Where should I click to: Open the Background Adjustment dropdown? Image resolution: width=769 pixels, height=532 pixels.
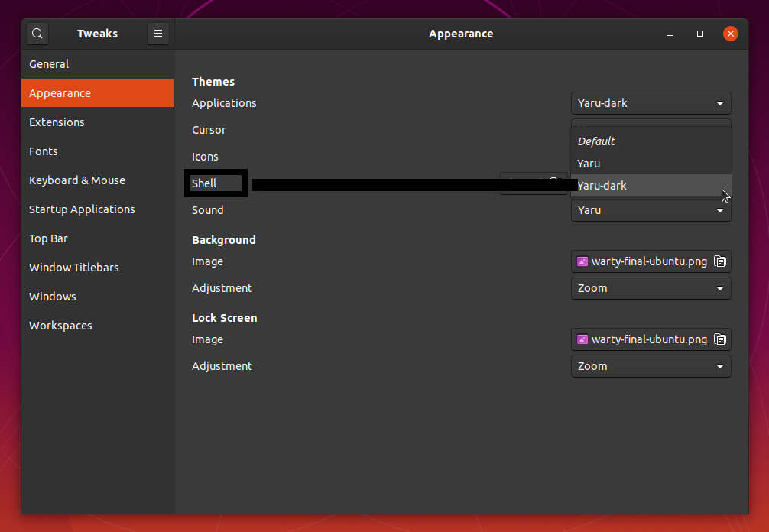[x=651, y=288]
